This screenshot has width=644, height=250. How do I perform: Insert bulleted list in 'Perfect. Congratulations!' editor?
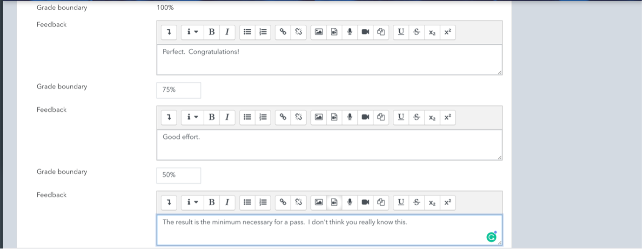click(248, 32)
